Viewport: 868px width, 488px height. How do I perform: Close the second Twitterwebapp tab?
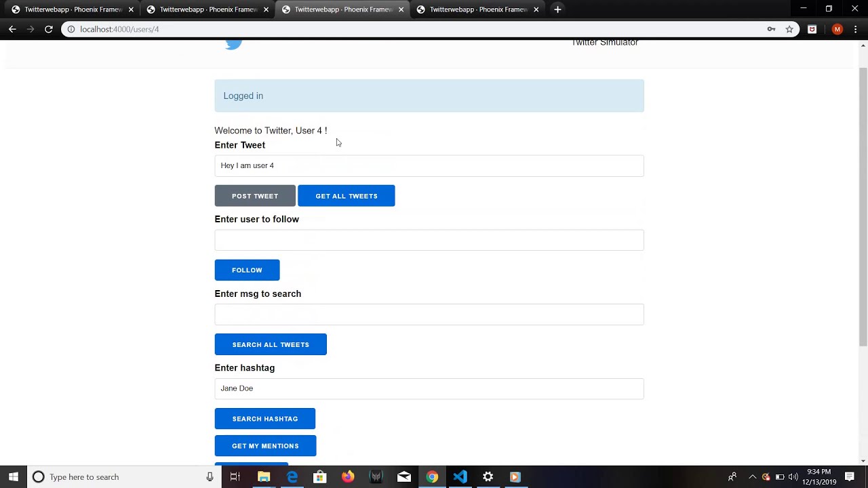click(266, 9)
